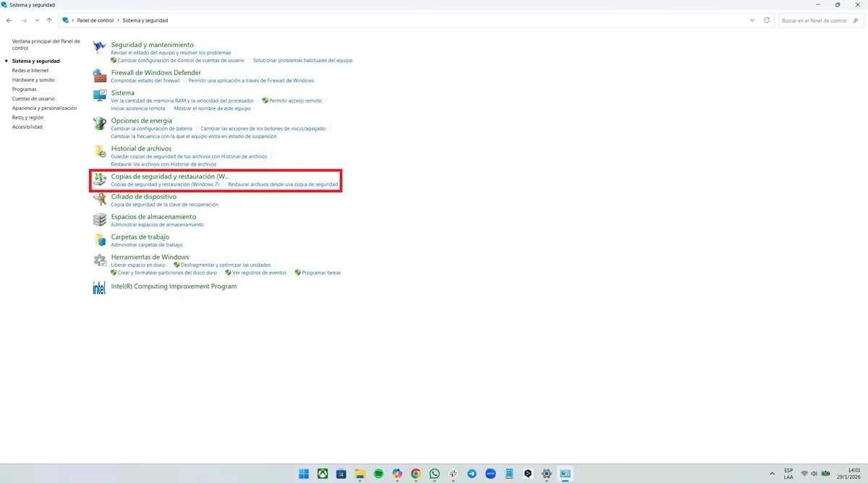Click Programar tareas link
868x483 pixels.
[321, 273]
